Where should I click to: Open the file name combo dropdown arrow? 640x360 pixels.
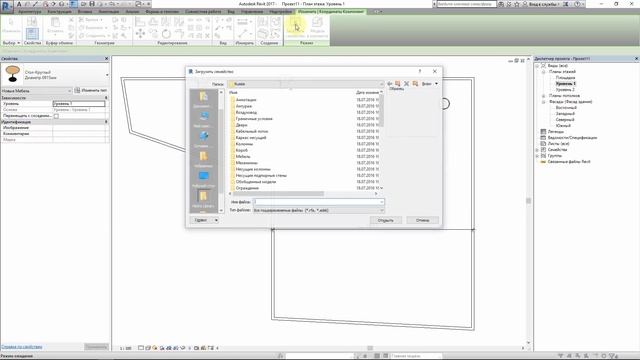click(x=382, y=202)
